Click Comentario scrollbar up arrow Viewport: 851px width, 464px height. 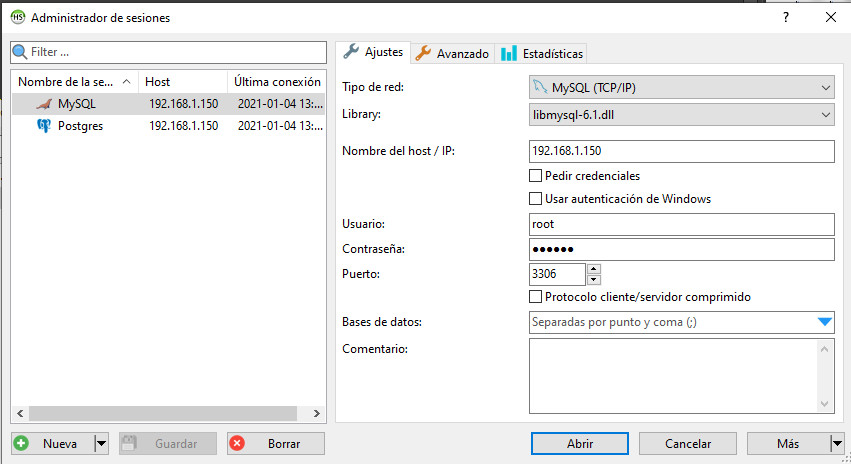pyautogui.click(x=825, y=348)
